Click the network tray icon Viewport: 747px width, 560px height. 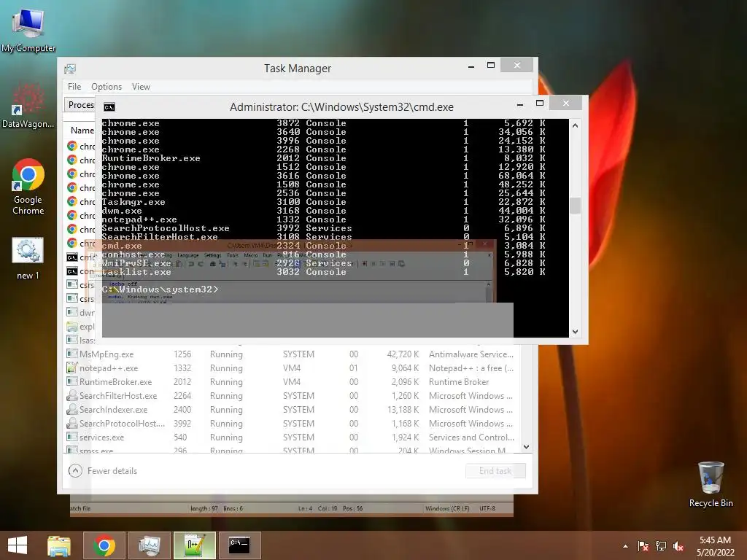[661, 546]
